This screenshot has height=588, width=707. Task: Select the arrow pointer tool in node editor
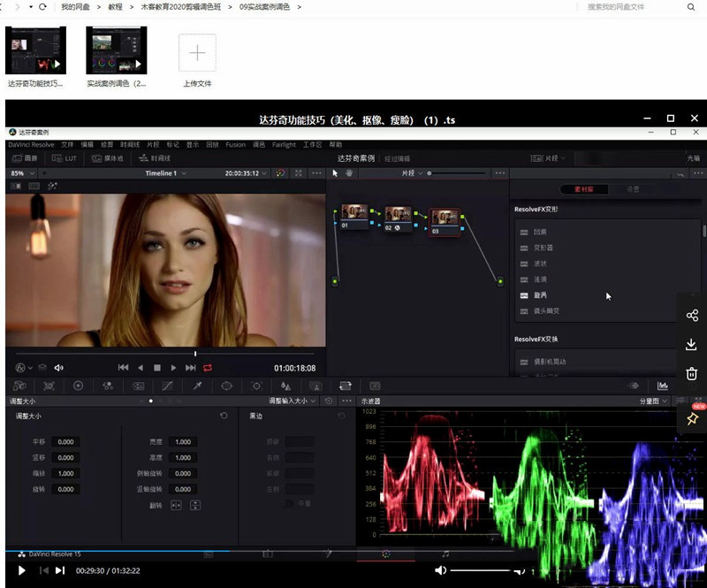click(335, 173)
